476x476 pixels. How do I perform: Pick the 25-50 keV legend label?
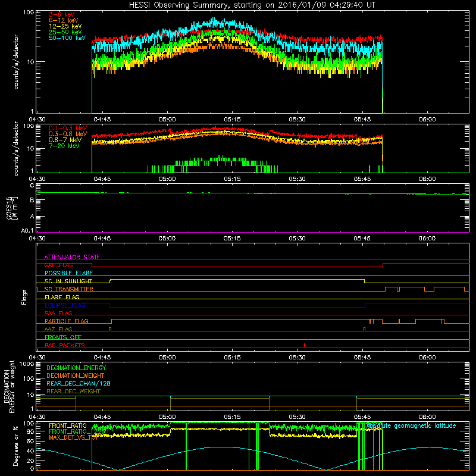click(x=65, y=32)
